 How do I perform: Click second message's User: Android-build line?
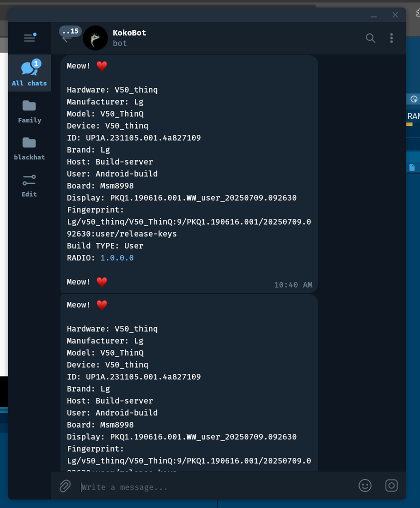click(x=112, y=413)
